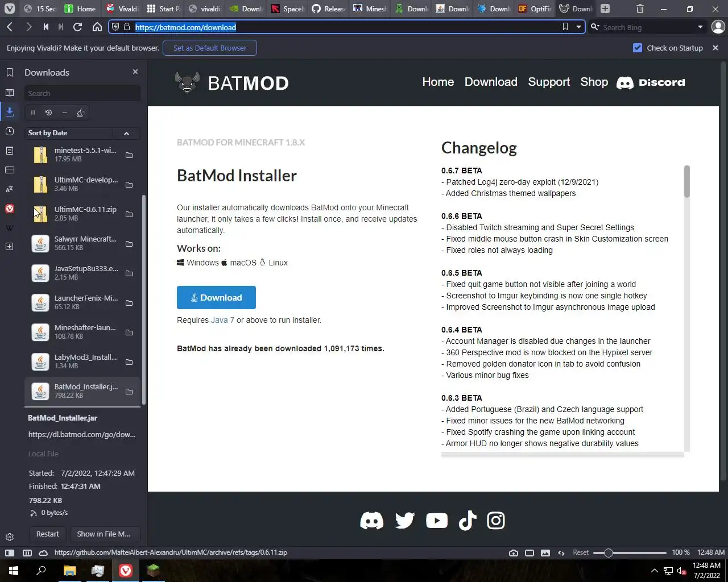Viewport: 728px width, 582px height.
Task: Follow the Java 7 link
Action: 222,320
